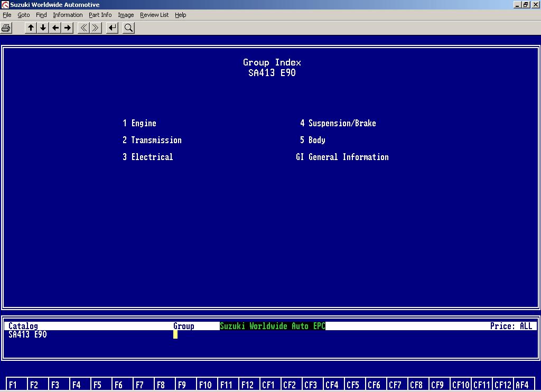The image size is (541, 392).
Task: Click the F4 function key button
Action: pyautogui.click(x=80, y=385)
